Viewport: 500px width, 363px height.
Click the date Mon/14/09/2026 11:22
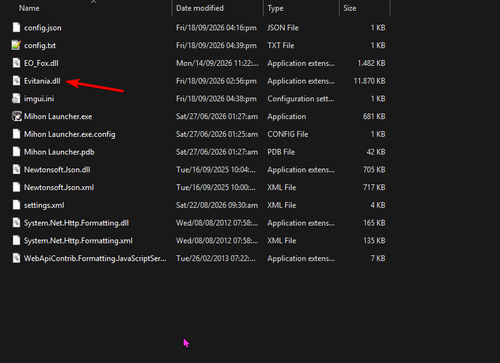pos(217,63)
